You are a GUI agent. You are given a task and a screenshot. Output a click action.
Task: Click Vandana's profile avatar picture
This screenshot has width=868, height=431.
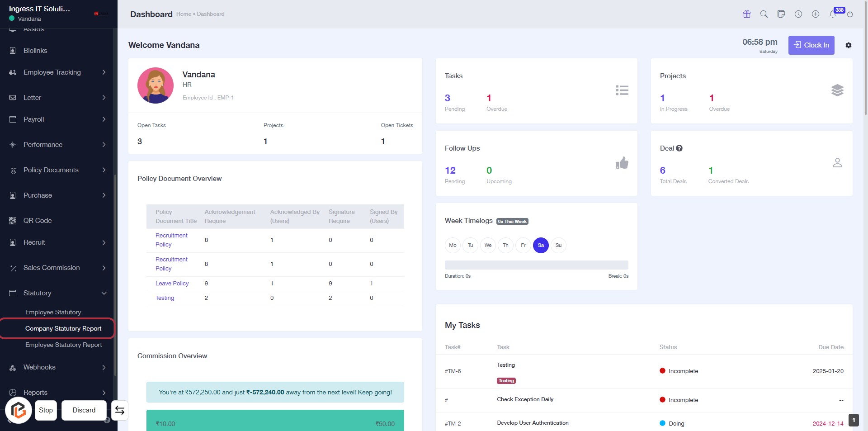pos(156,85)
